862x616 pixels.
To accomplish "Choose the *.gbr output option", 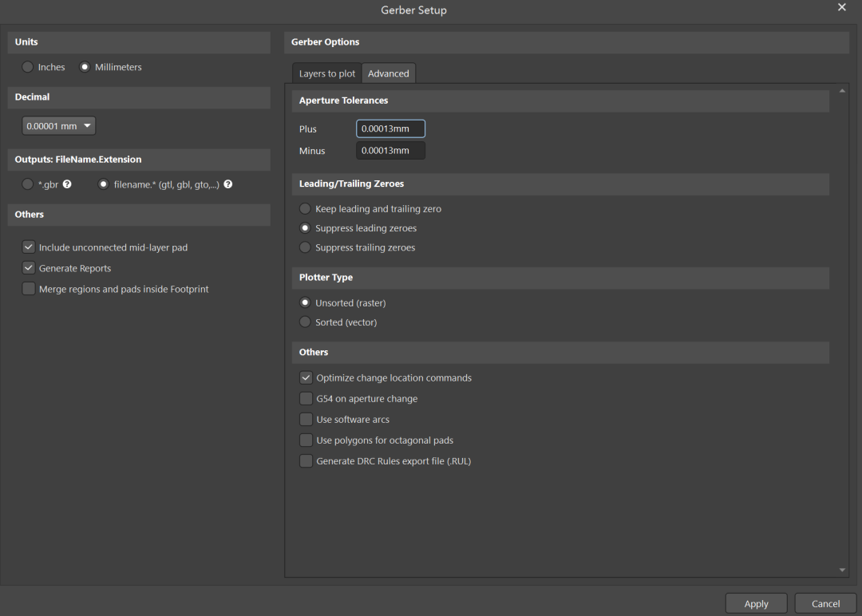I will point(27,184).
